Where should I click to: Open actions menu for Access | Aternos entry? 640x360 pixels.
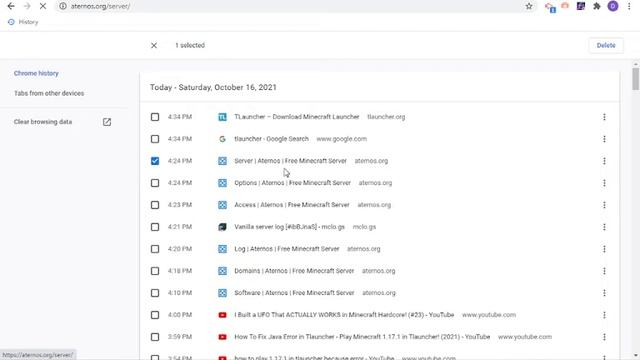(604, 205)
